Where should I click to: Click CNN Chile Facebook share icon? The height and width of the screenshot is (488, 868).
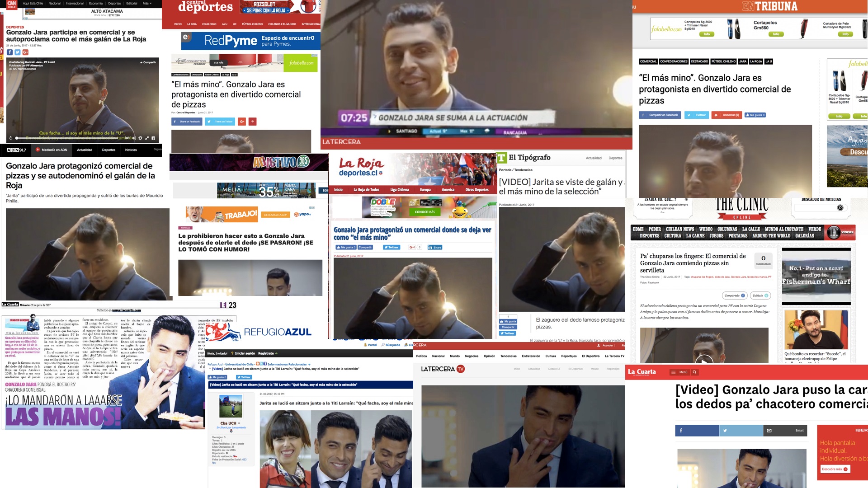pos(9,52)
